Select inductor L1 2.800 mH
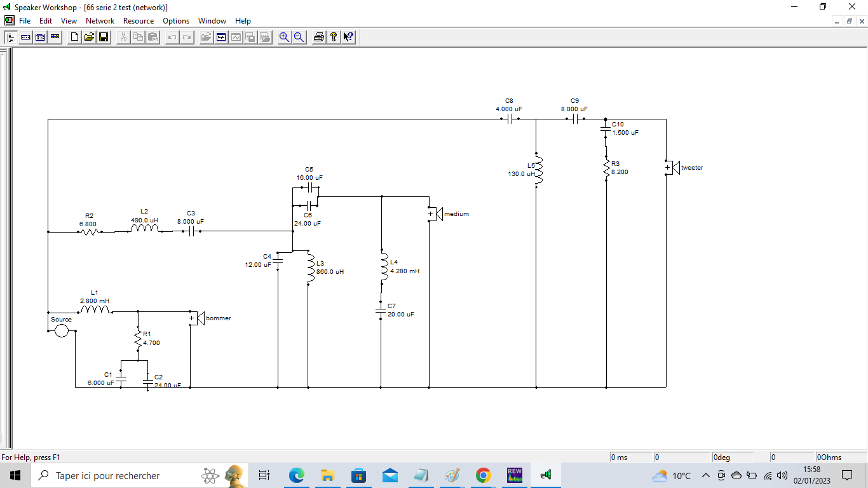Image resolution: width=868 pixels, height=488 pixels. point(95,310)
